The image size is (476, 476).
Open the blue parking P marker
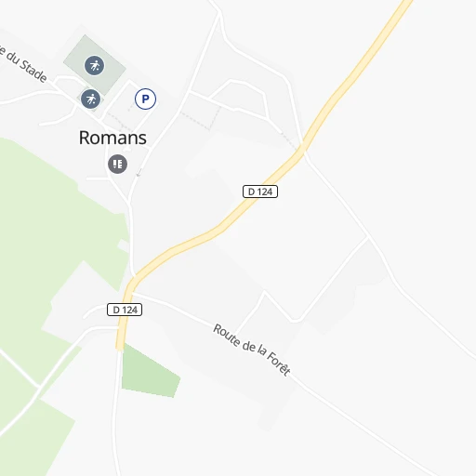tap(145, 99)
